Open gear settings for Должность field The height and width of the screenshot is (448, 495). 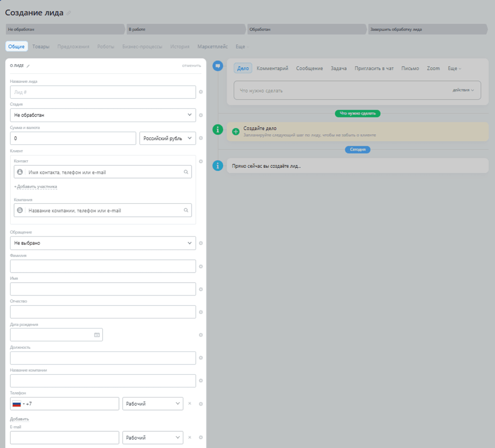pos(201,358)
